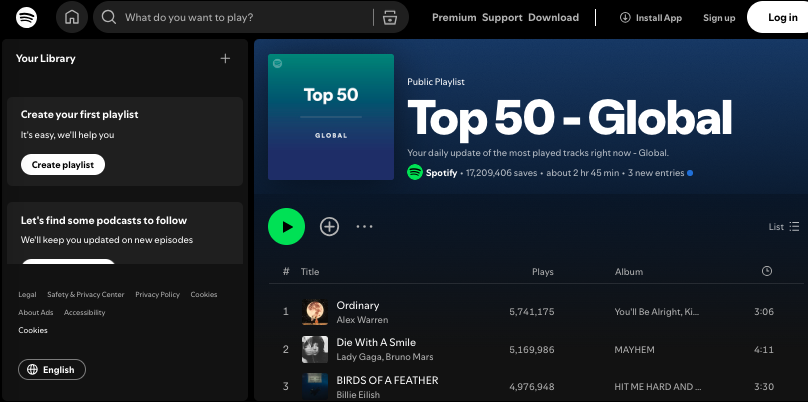
Task: Open the About Ads link
Action: click(36, 312)
